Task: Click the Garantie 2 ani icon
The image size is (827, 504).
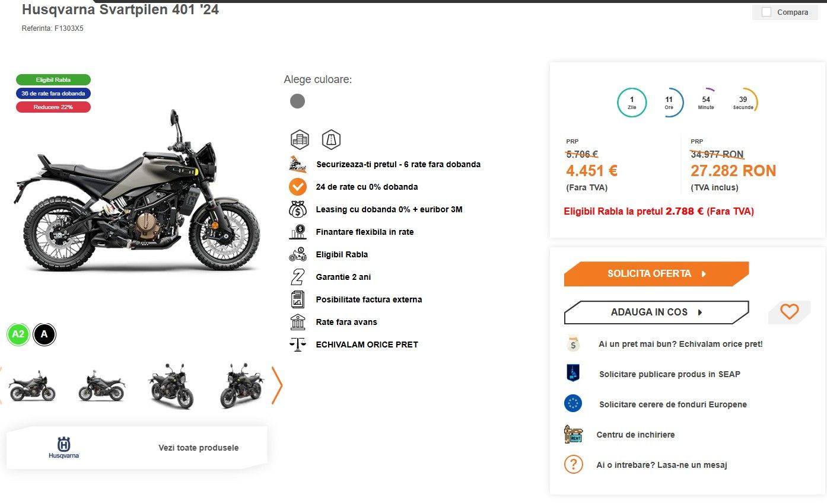Action: coord(297,277)
